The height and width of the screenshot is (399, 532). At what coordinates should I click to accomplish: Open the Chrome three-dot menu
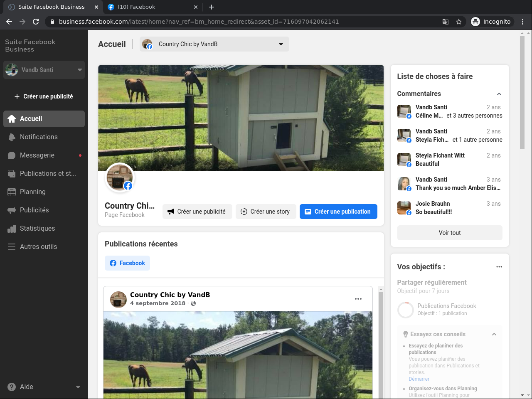(x=523, y=22)
